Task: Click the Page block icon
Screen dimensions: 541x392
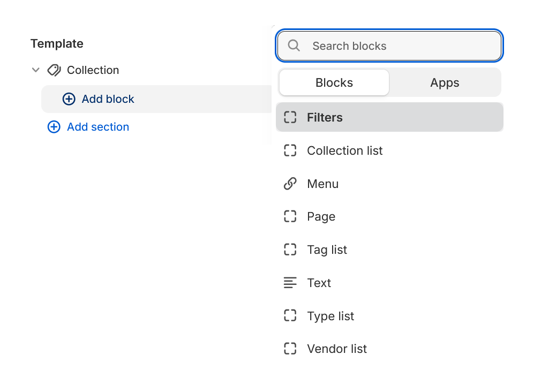Action: (x=290, y=216)
